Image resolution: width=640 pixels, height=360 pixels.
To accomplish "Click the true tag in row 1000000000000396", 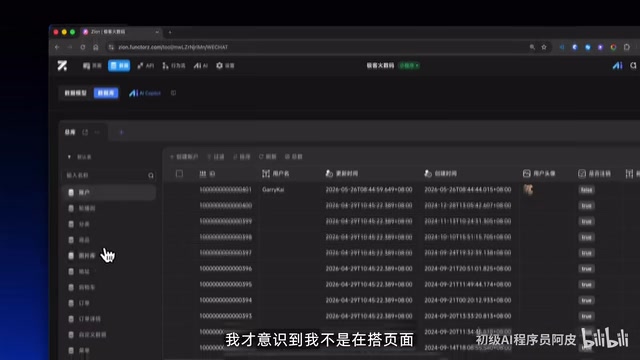I will click(587, 269).
